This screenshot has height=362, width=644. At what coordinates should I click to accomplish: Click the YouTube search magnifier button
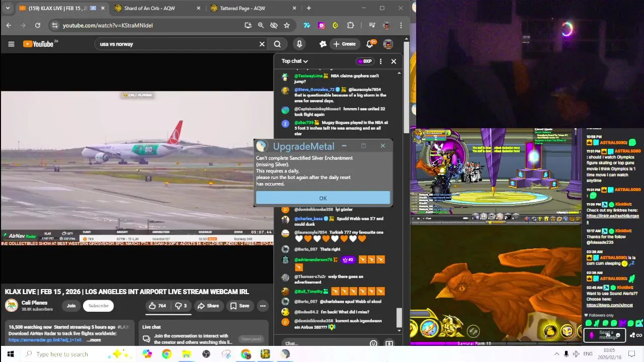coord(277,44)
